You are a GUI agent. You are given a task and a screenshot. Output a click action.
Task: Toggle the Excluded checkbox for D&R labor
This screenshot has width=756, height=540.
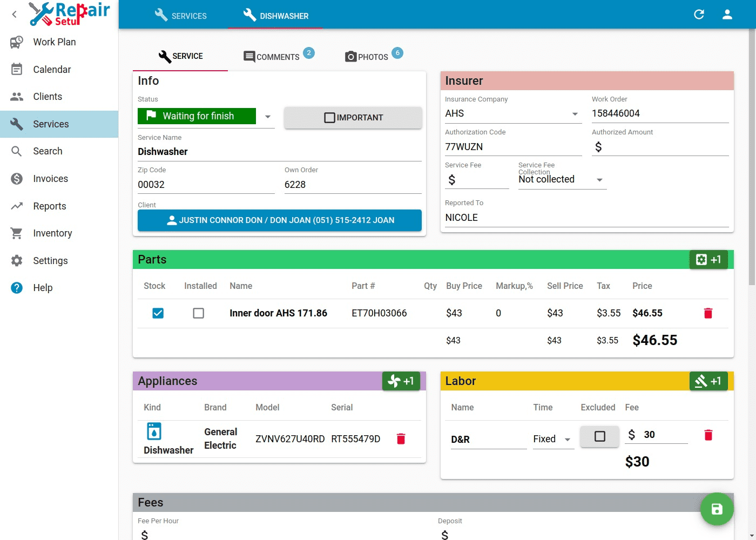599,436
